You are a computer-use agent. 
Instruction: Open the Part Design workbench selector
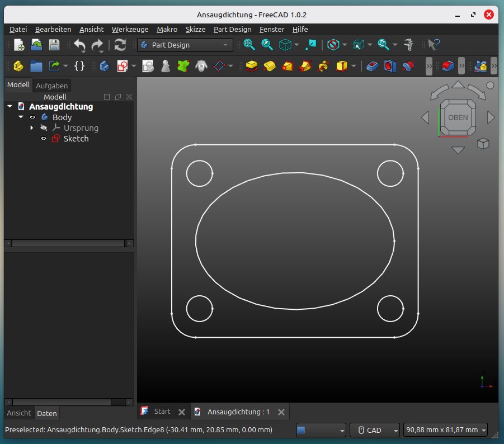pos(185,45)
